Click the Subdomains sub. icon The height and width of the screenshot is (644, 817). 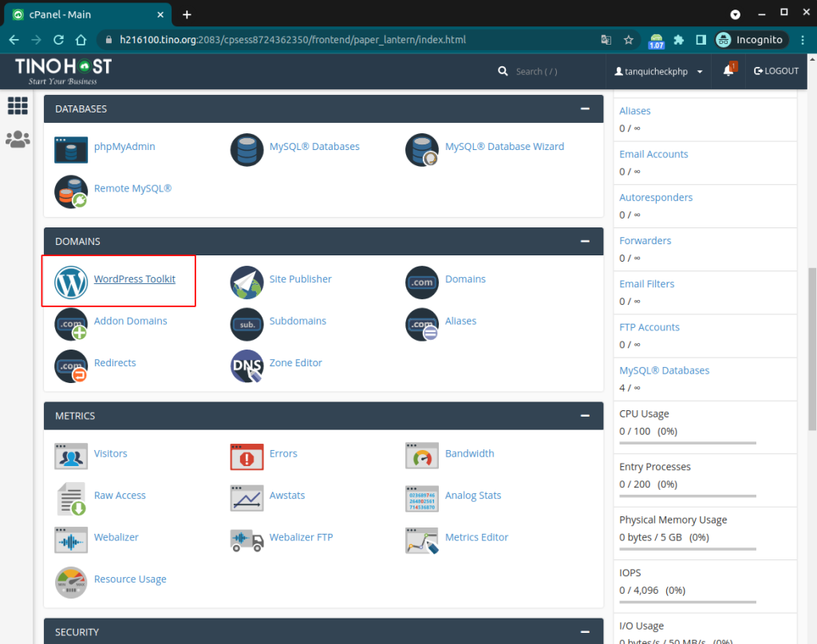point(247,324)
